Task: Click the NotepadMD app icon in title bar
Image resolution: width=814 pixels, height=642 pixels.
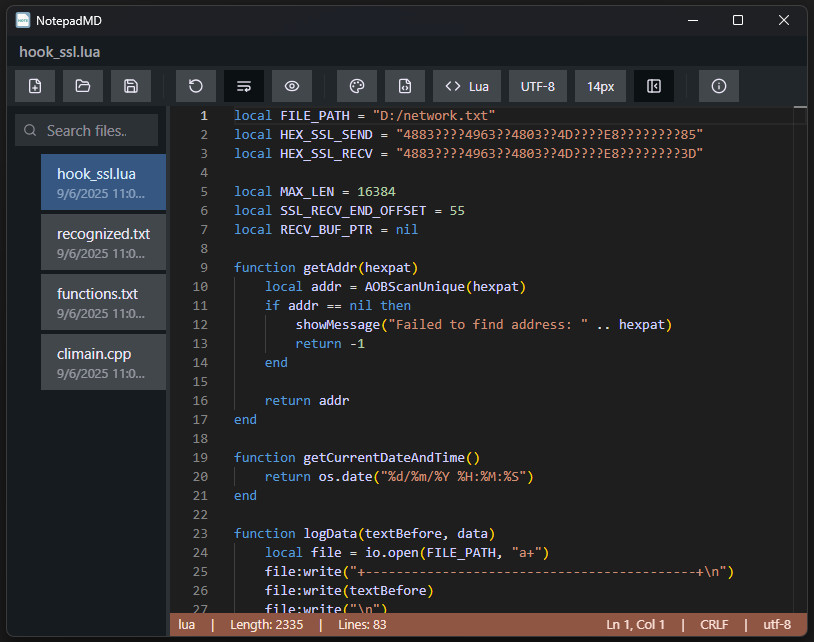Action: [x=22, y=20]
